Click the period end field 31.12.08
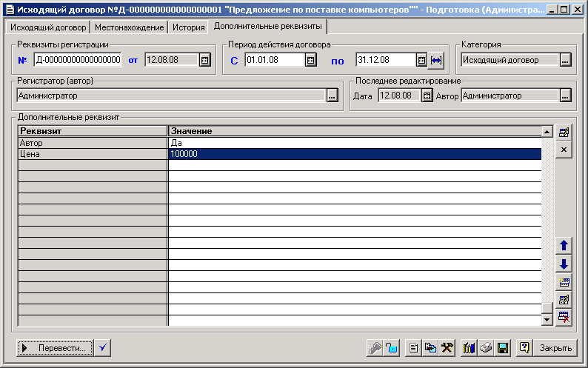This screenshot has height=368, width=588. (x=386, y=60)
